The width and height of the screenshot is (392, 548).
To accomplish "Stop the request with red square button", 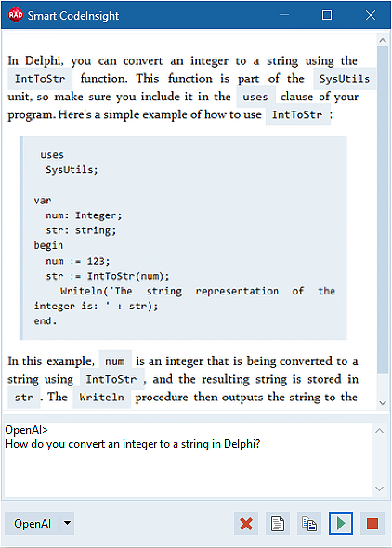I will coord(372,524).
